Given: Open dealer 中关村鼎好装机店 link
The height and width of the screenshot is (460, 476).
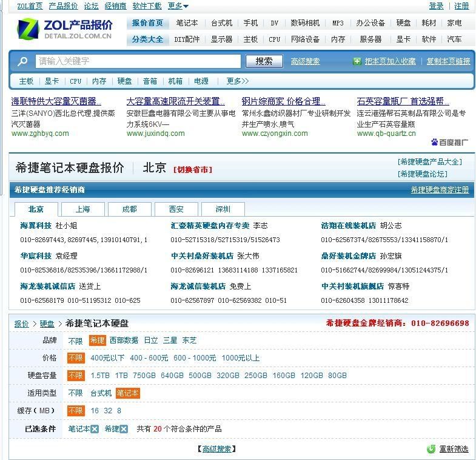Looking at the screenshot, I should pos(202,256).
